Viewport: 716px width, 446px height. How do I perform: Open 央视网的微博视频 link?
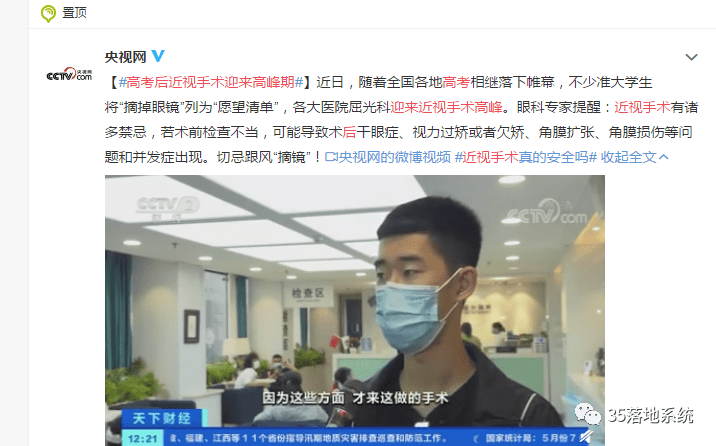coord(395,157)
